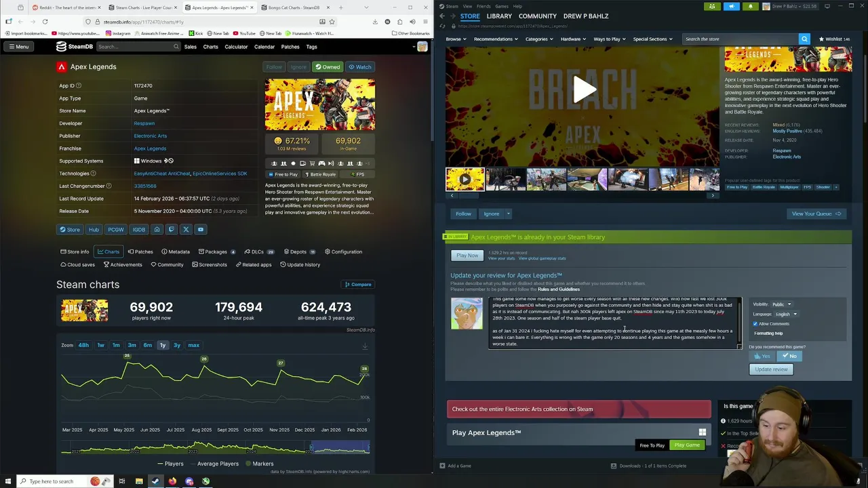Expand the Browse dropdown in Steam store
The image size is (868, 488).
[456, 39]
